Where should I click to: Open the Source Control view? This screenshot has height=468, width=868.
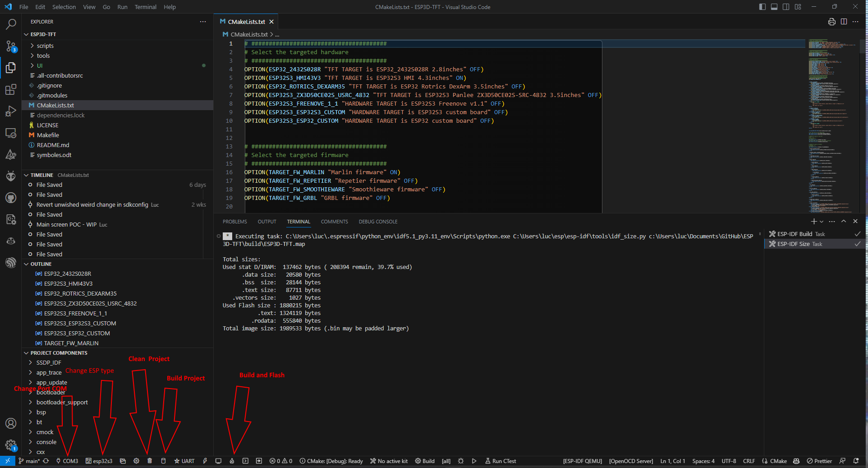(x=11, y=46)
